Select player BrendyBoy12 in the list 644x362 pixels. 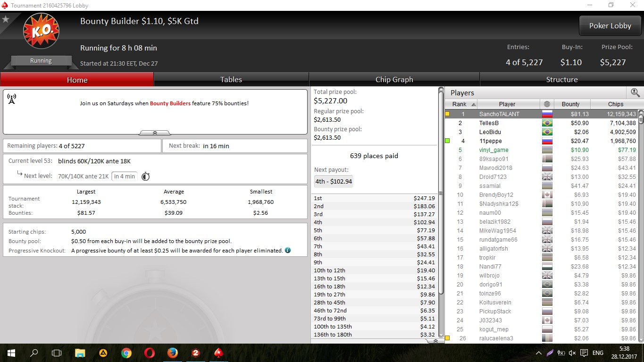[542, 194]
